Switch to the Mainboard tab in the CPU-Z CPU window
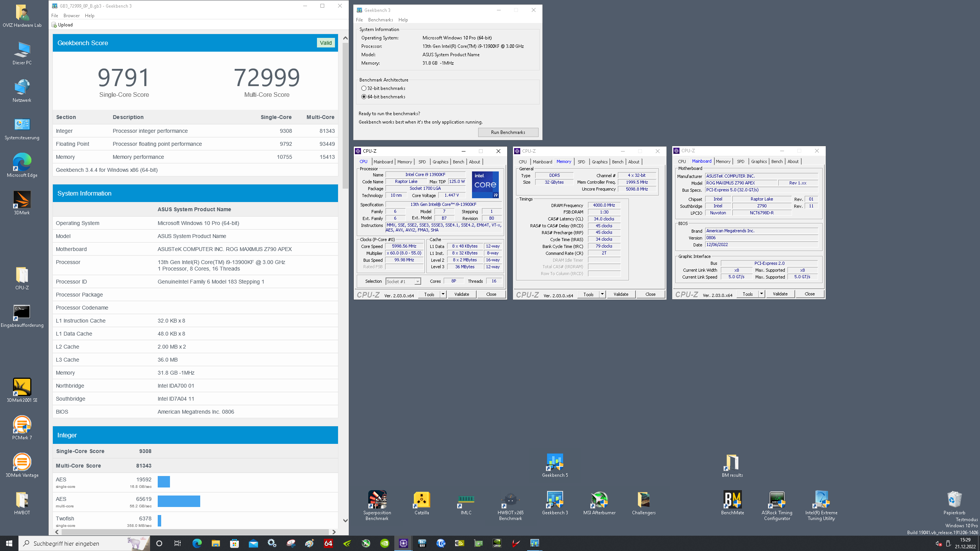 383,162
